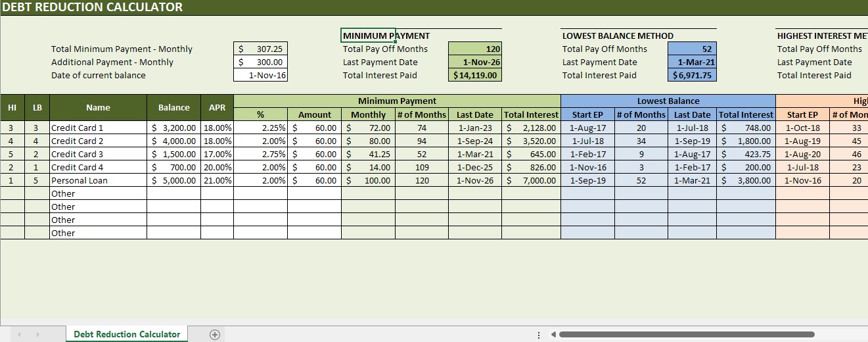Select the Total Minimum Payment value 307.25
868x342 pixels.
click(261, 49)
